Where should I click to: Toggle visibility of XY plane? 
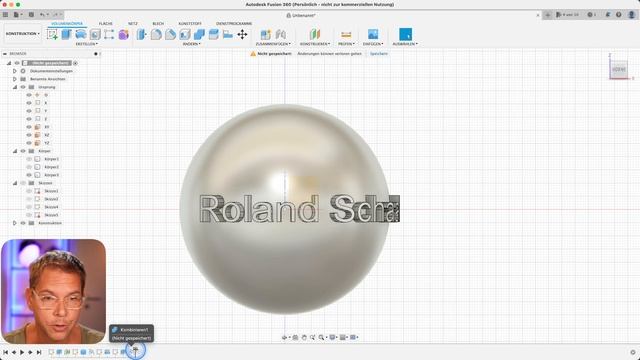29,127
